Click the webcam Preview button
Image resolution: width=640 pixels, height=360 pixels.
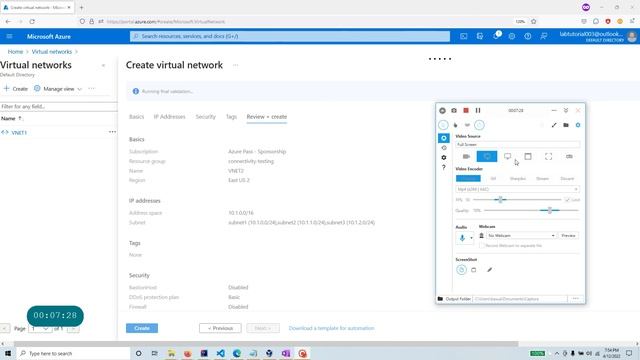click(568, 236)
